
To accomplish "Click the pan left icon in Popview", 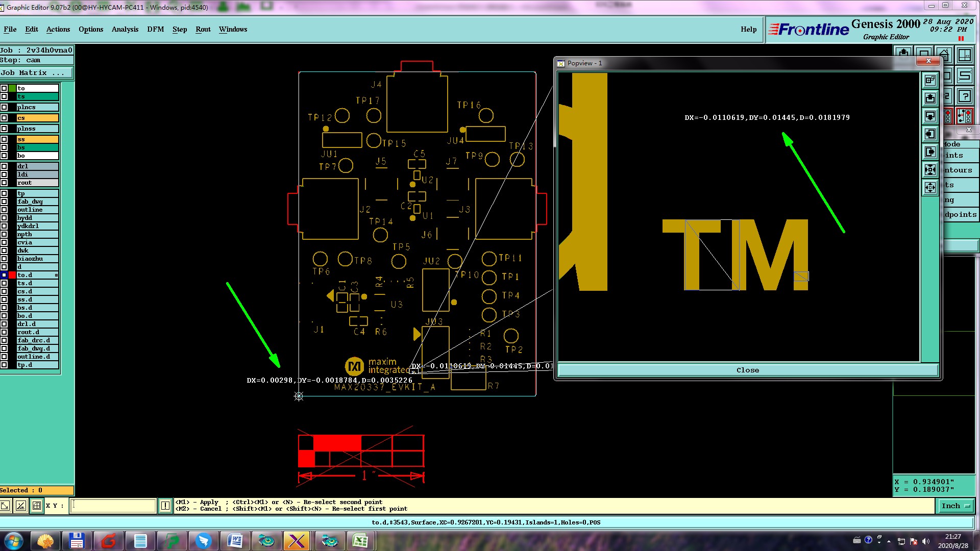I will pyautogui.click(x=930, y=134).
